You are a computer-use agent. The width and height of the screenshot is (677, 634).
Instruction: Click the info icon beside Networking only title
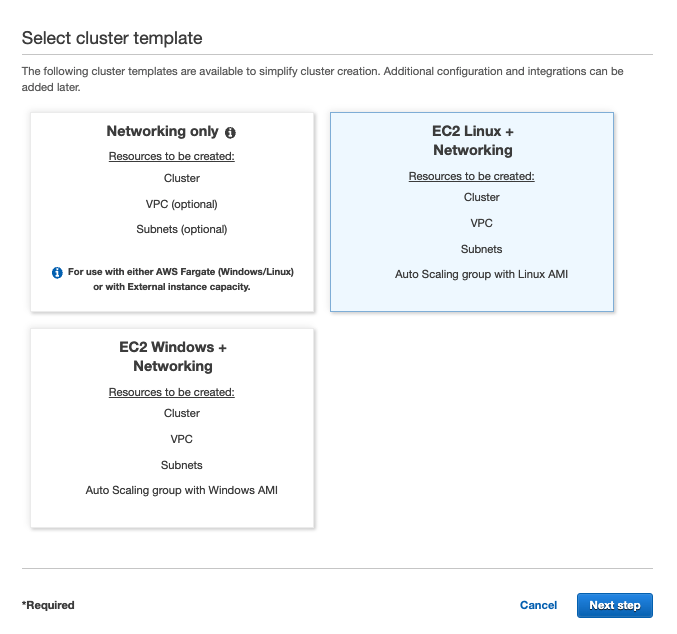pos(230,132)
